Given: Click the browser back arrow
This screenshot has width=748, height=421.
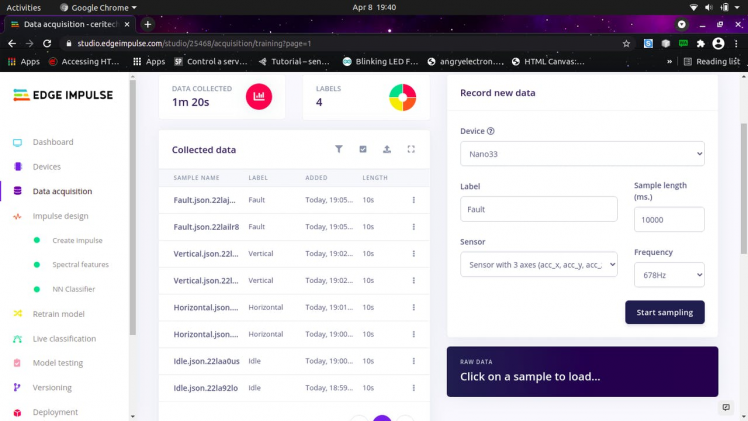Looking at the screenshot, I should tap(12, 43).
